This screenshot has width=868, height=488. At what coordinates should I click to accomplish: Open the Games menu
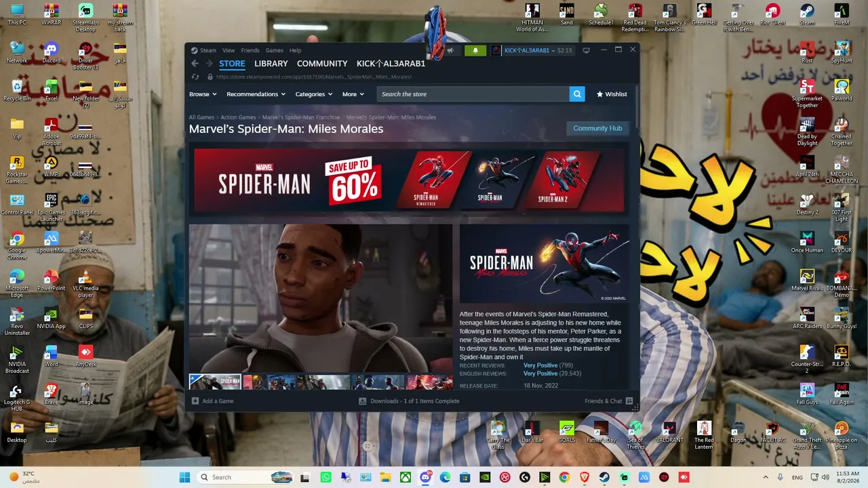coord(275,50)
